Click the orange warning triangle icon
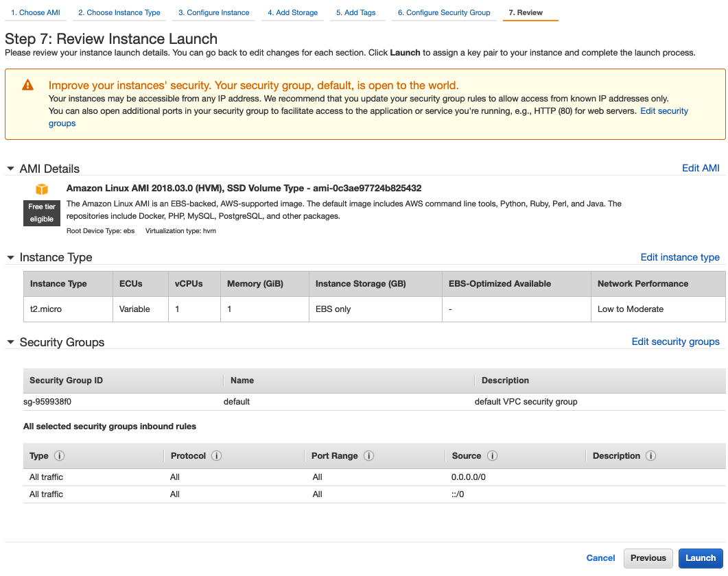Screen dimensions: 728x576 click(28, 85)
